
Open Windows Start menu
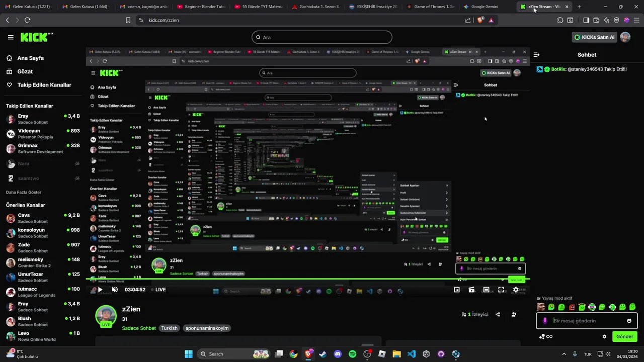189,354
